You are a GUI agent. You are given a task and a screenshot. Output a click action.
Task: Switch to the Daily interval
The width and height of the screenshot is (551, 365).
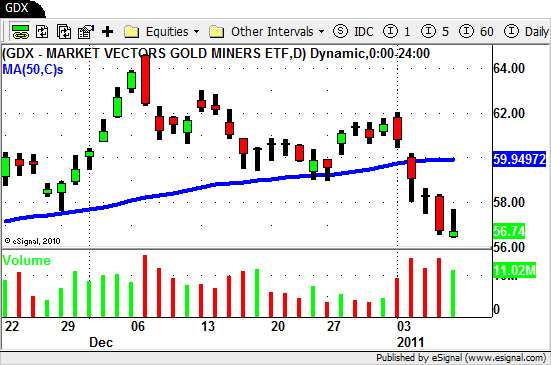click(x=526, y=32)
